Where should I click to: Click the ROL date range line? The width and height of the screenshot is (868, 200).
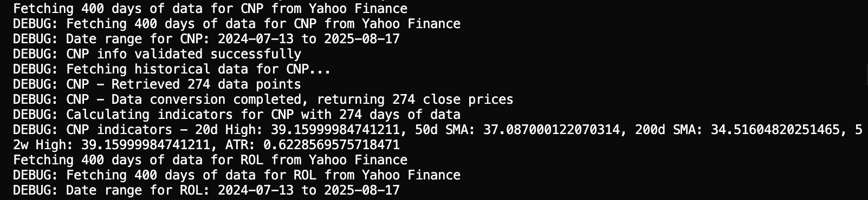206,190
